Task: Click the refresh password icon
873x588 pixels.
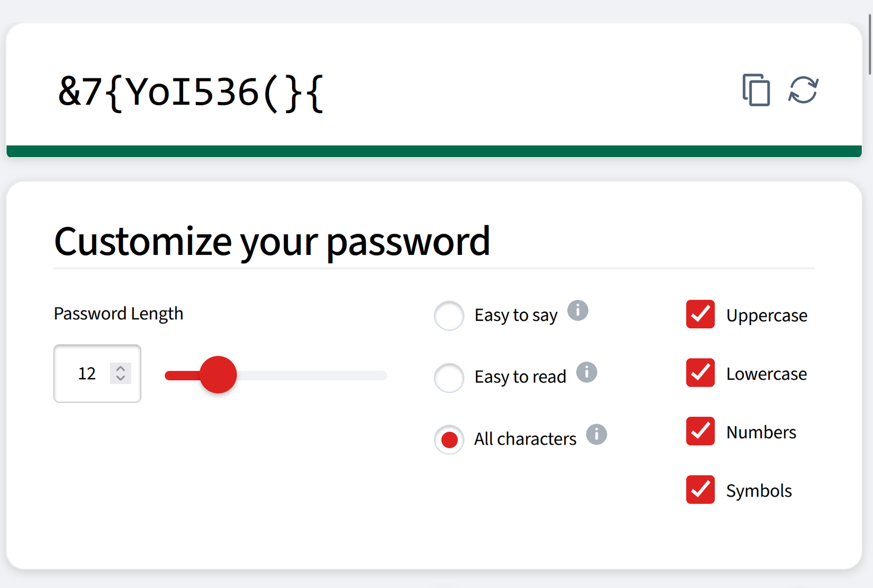Action: point(802,91)
